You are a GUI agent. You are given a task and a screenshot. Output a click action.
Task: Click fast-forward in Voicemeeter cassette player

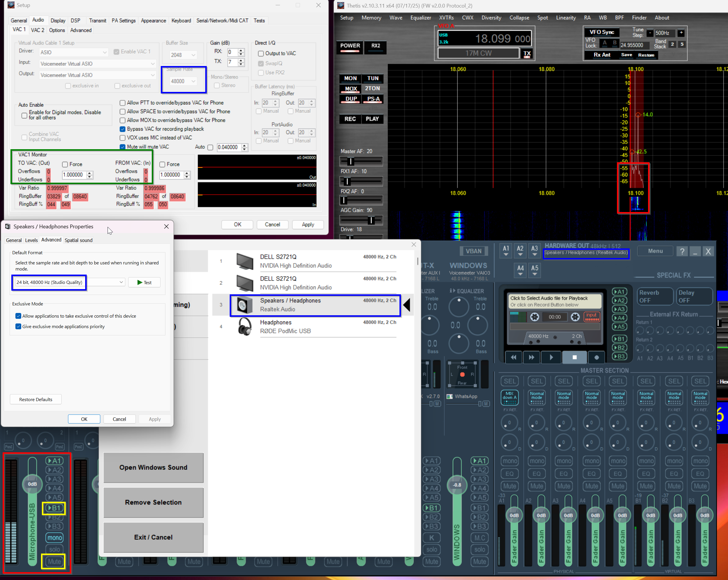coord(531,357)
